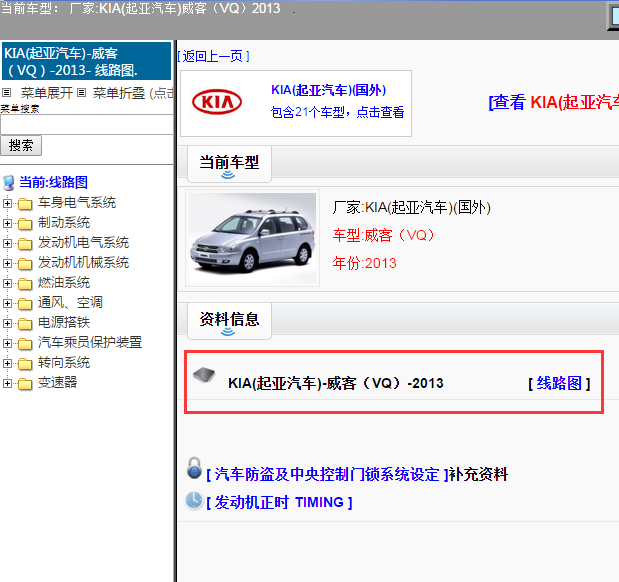Click the clock icon beside 发动机正时 link
This screenshot has width=619, height=582.
pos(194,500)
